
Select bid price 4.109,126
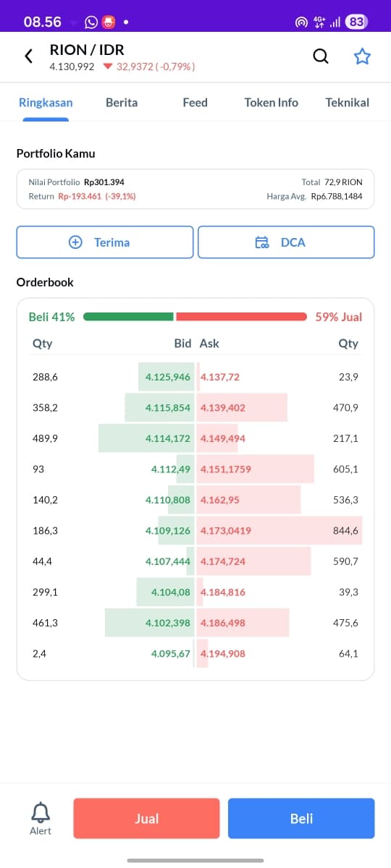[167, 530]
